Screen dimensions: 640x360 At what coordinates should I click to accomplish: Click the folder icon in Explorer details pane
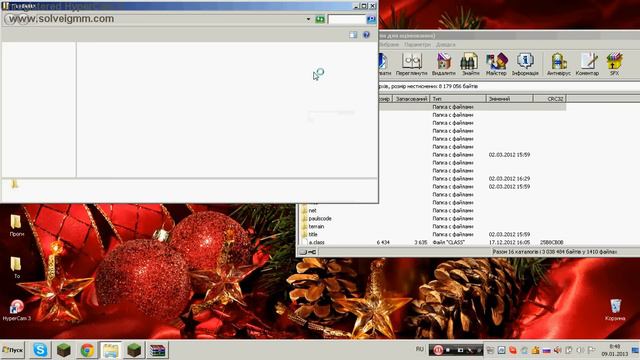15,184
